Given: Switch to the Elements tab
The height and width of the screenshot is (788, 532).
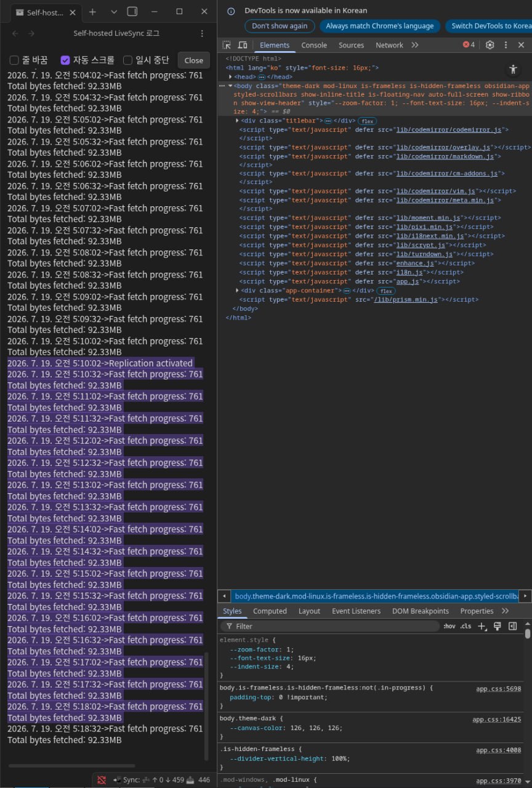Looking at the screenshot, I should 275,45.
